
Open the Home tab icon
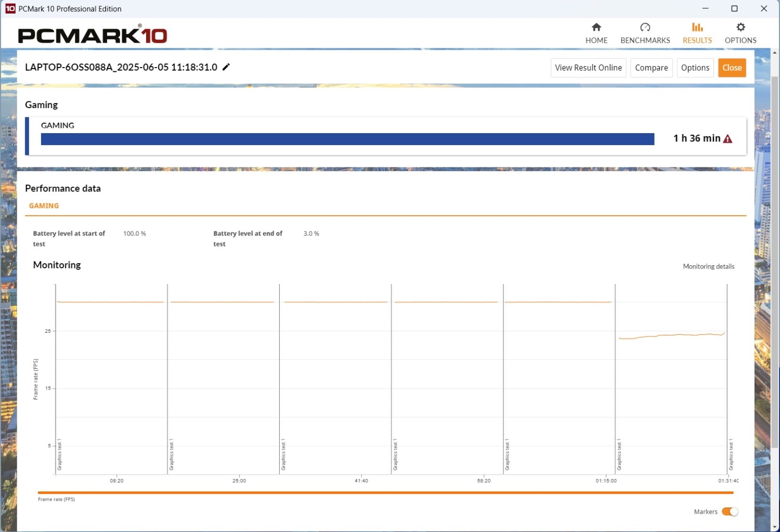click(x=596, y=27)
